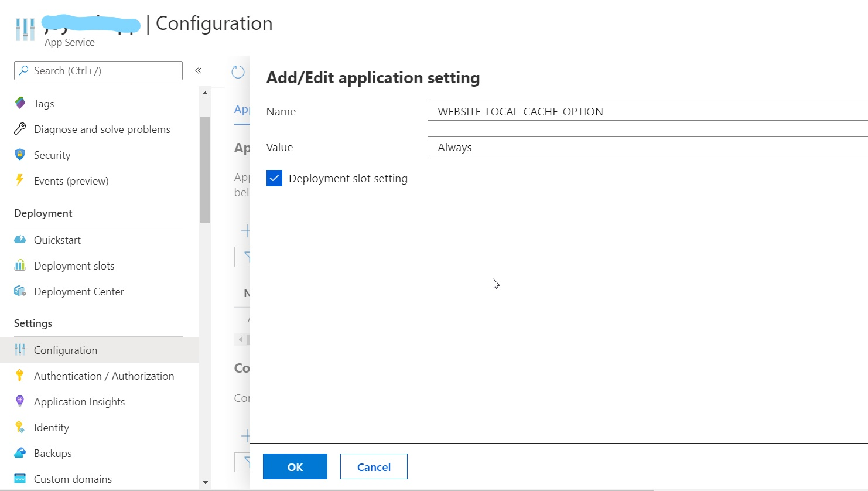The width and height of the screenshot is (868, 491).
Task: Select the Configuration menu entry
Action: click(66, 350)
